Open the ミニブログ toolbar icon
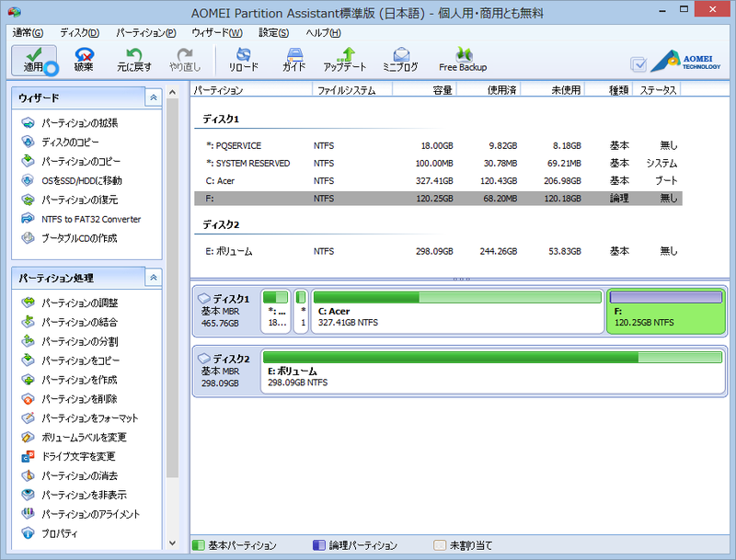The image size is (736, 560). coord(400,60)
